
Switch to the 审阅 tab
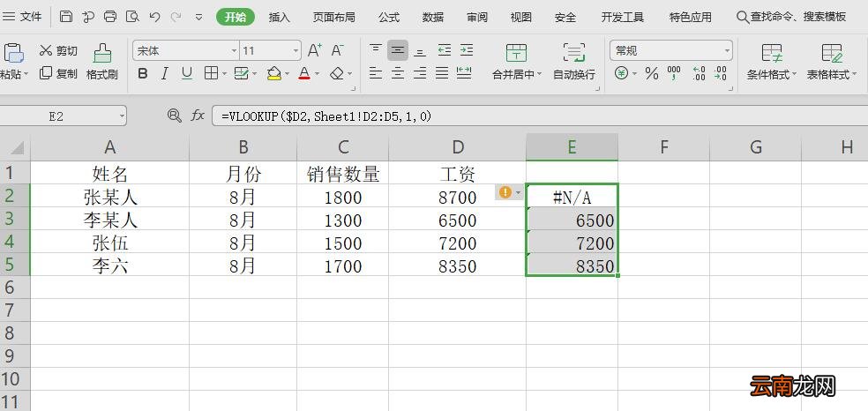coord(477,17)
